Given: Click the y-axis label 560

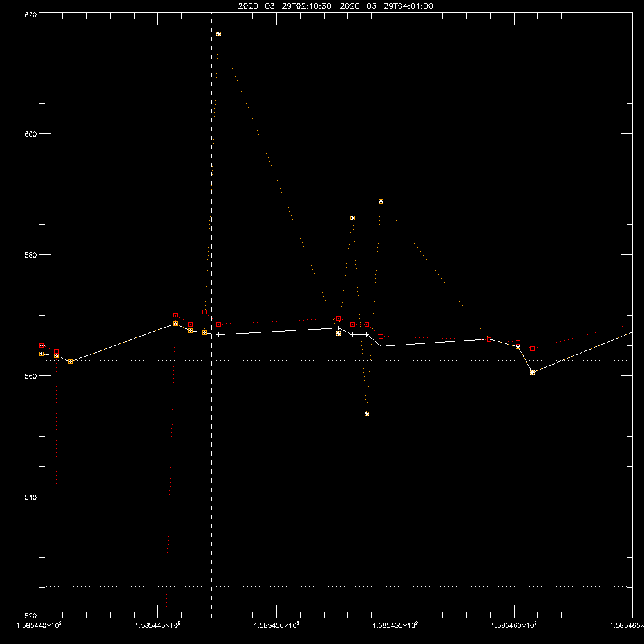Looking at the screenshot, I should click(x=31, y=376).
